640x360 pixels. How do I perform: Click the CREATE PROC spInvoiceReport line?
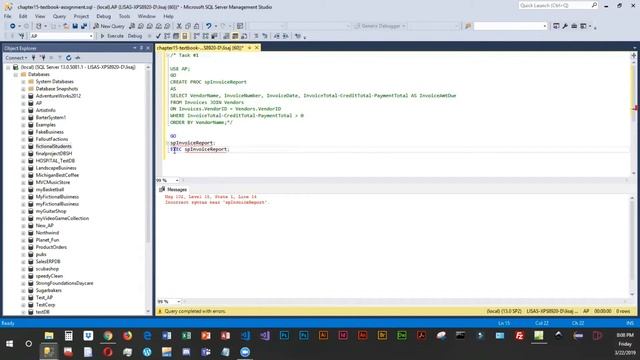point(208,82)
